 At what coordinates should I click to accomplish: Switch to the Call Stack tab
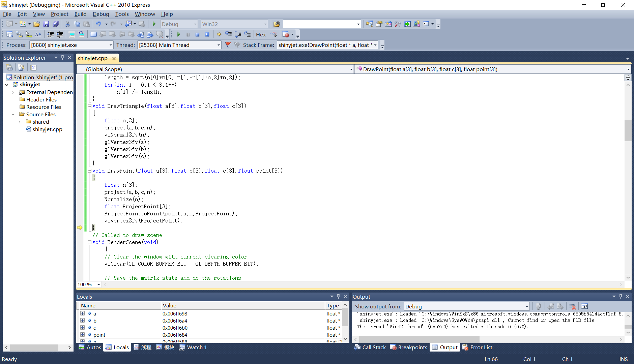(370, 347)
